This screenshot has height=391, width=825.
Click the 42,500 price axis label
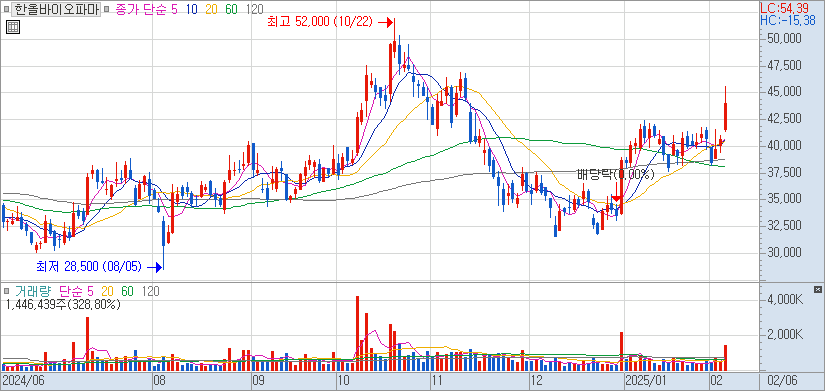784,119
